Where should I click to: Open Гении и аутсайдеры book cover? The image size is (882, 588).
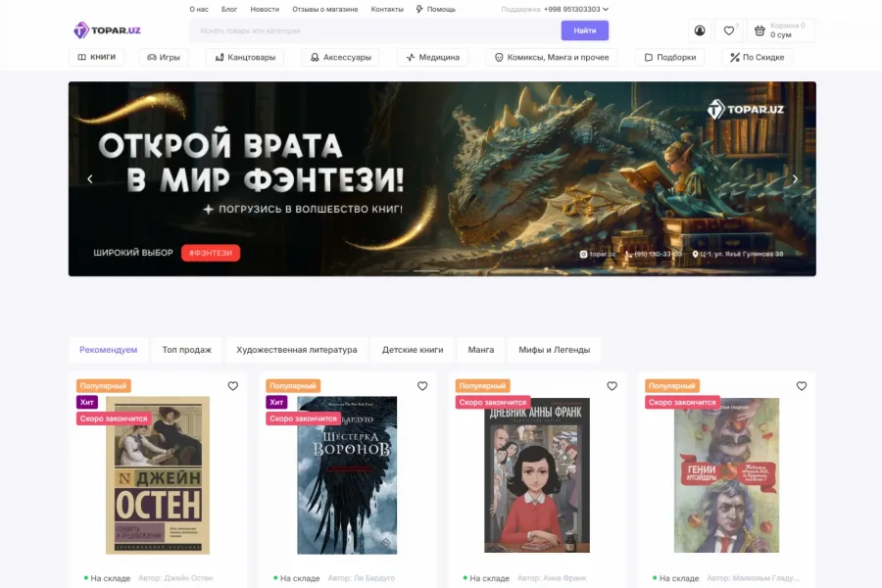tap(726, 475)
